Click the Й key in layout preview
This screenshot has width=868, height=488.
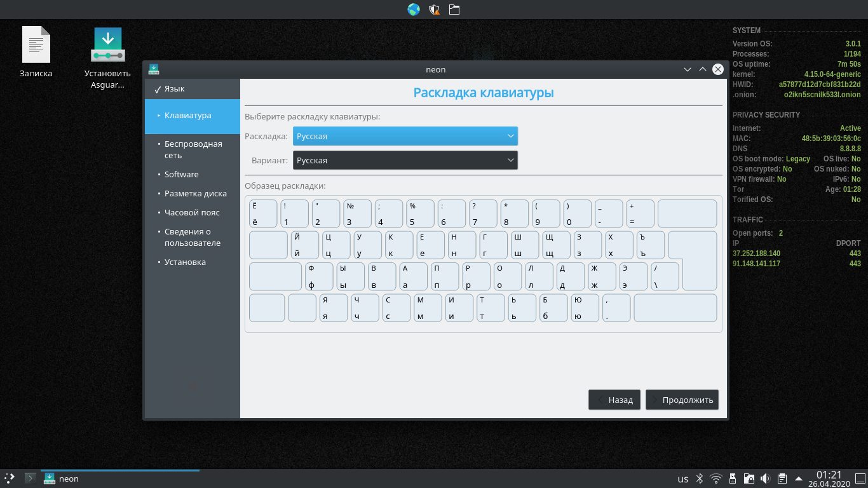[305, 245]
